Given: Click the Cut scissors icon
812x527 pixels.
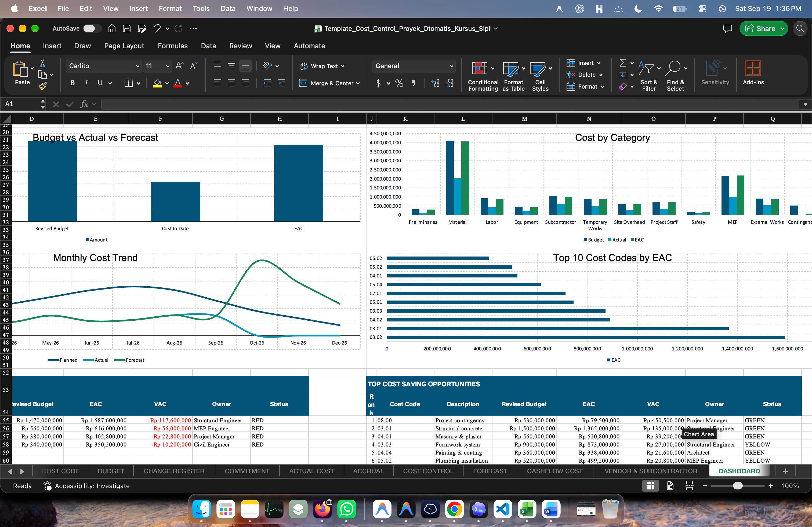Looking at the screenshot, I should [42, 63].
